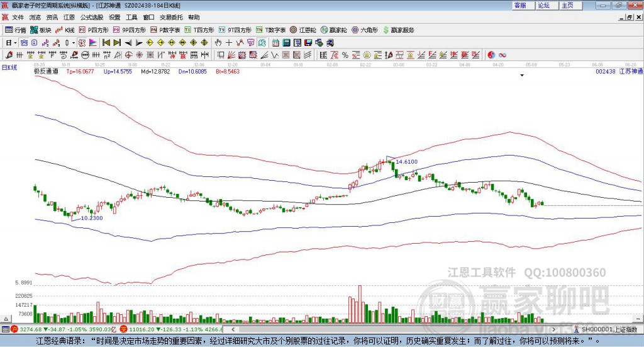Open the 板块 sector view
Screen dimensions: 644x347
[x=41, y=30]
